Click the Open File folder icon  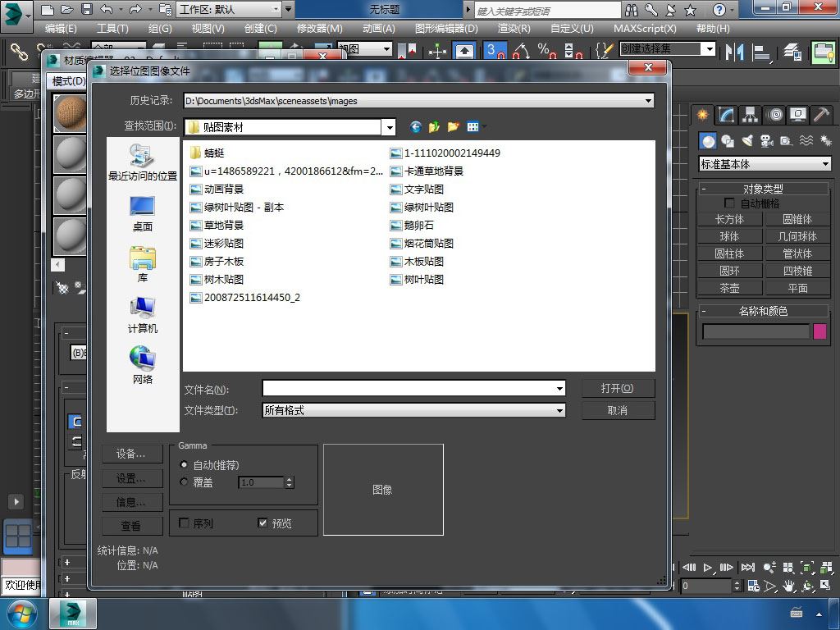tap(67, 10)
